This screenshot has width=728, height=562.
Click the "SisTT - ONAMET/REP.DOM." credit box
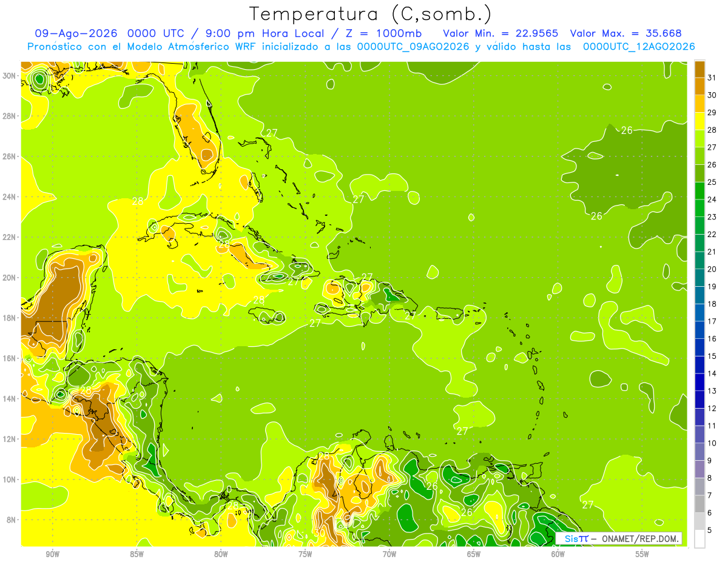pos(619,538)
